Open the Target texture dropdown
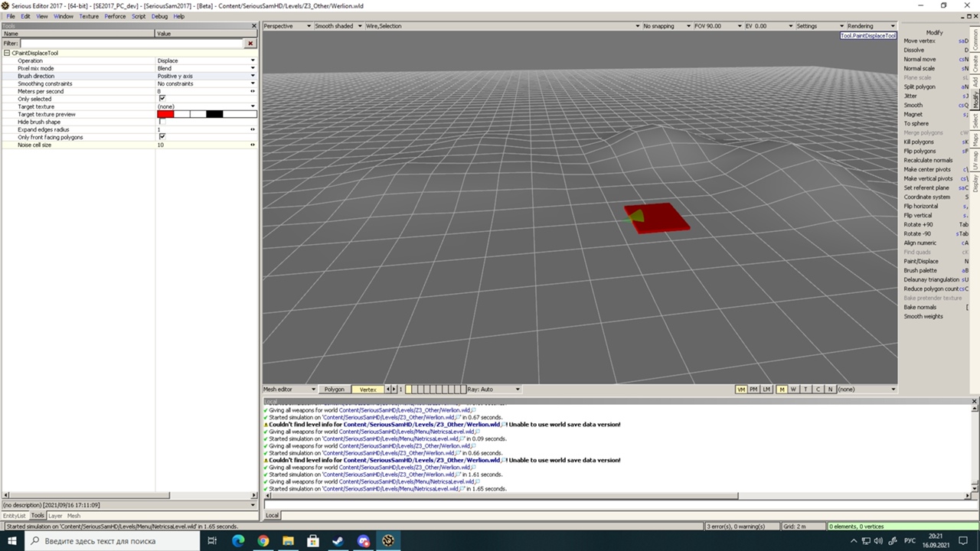This screenshot has width=980, height=551. 253,106
